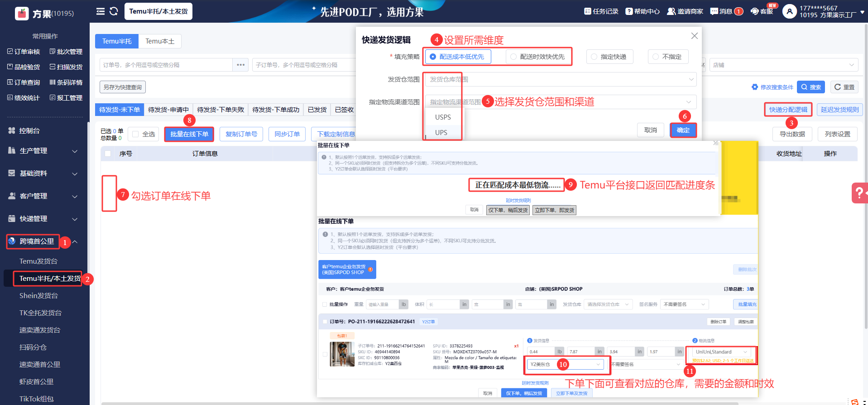Expand the 生产管理 chevron
The width and height of the screenshot is (868, 405).
tap(75, 151)
